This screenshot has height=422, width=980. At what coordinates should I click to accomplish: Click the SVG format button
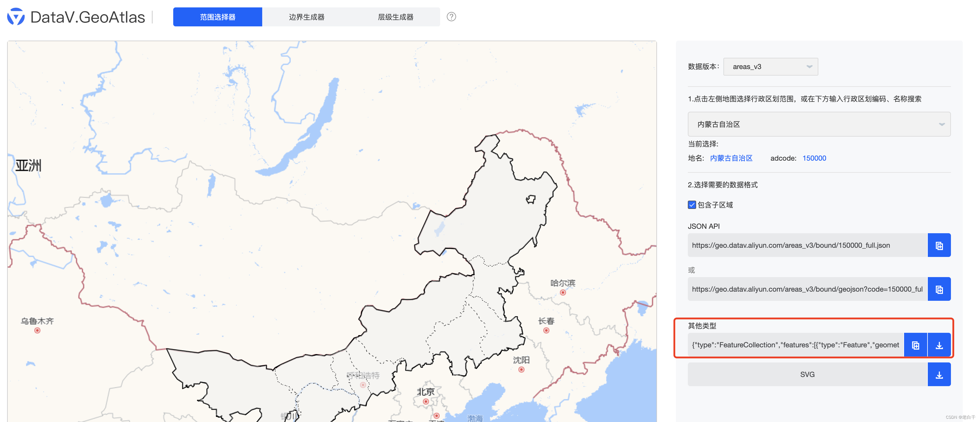click(807, 375)
